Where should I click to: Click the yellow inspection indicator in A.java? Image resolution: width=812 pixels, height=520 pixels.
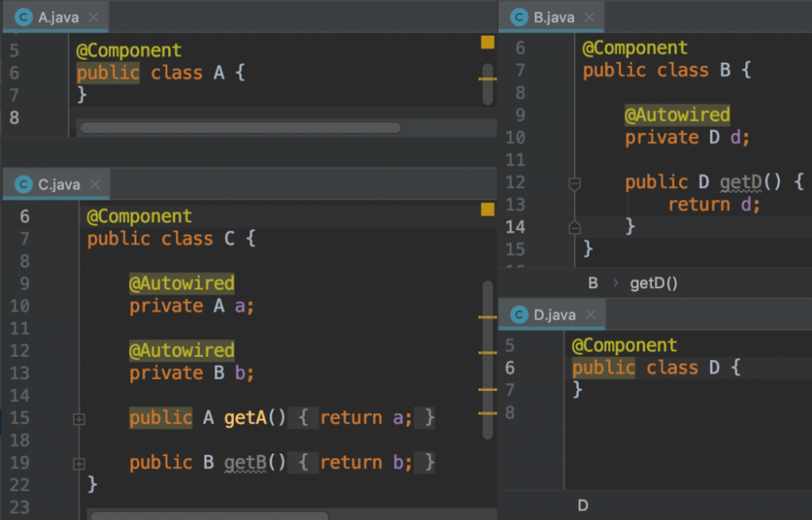[x=487, y=42]
